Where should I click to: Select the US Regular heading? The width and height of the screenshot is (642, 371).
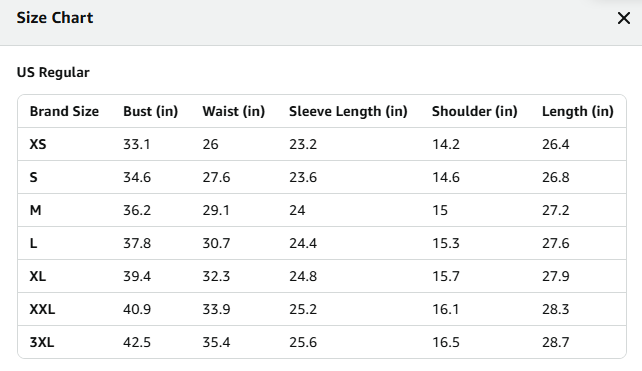coord(53,72)
